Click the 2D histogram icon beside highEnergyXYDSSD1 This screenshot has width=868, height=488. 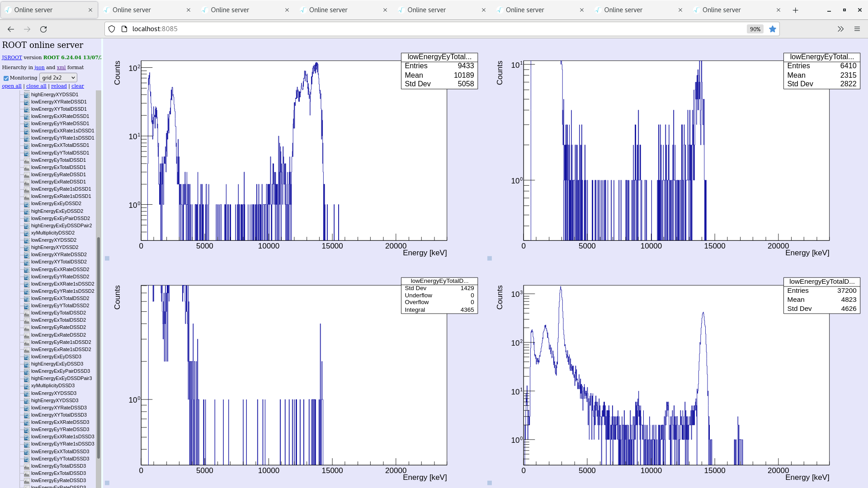point(27,95)
